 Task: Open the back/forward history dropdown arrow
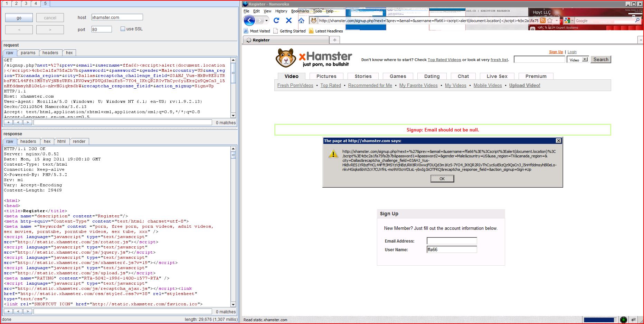[x=266, y=21]
